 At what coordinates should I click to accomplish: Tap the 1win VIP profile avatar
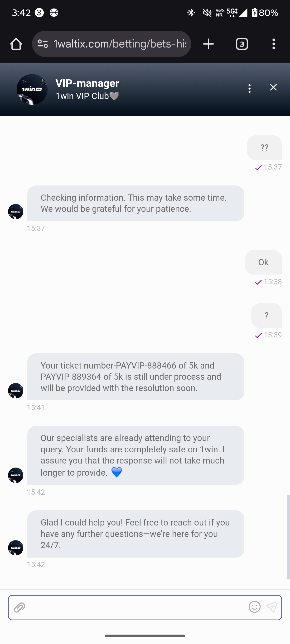(32, 90)
